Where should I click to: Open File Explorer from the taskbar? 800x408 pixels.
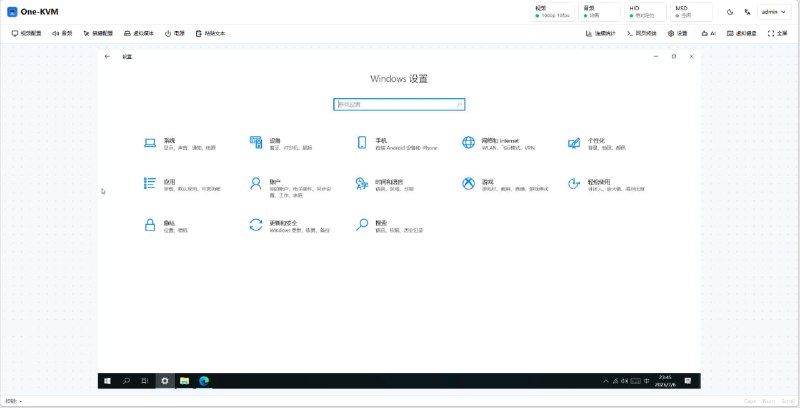184,381
